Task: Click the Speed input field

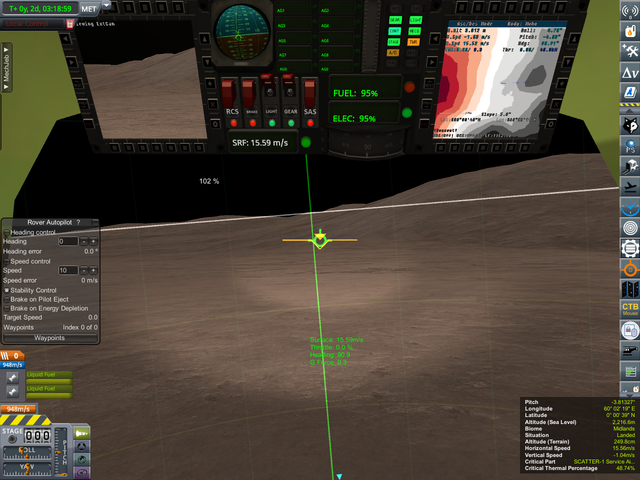Action: pyautogui.click(x=68, y=270)
